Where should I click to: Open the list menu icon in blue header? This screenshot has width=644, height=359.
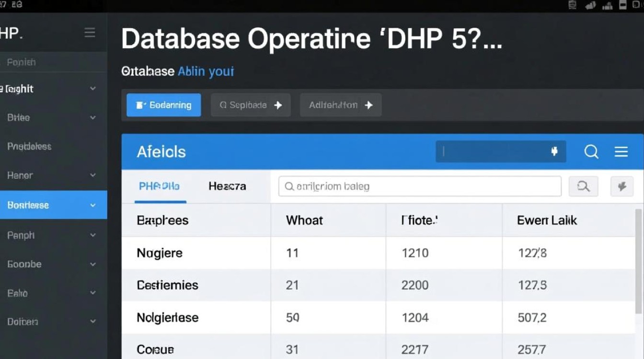tap(621, 152)
